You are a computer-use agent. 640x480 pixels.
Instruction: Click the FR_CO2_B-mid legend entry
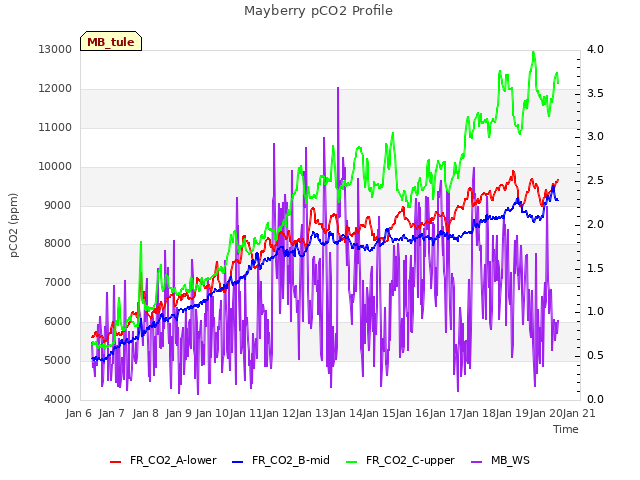pos(281,460)
